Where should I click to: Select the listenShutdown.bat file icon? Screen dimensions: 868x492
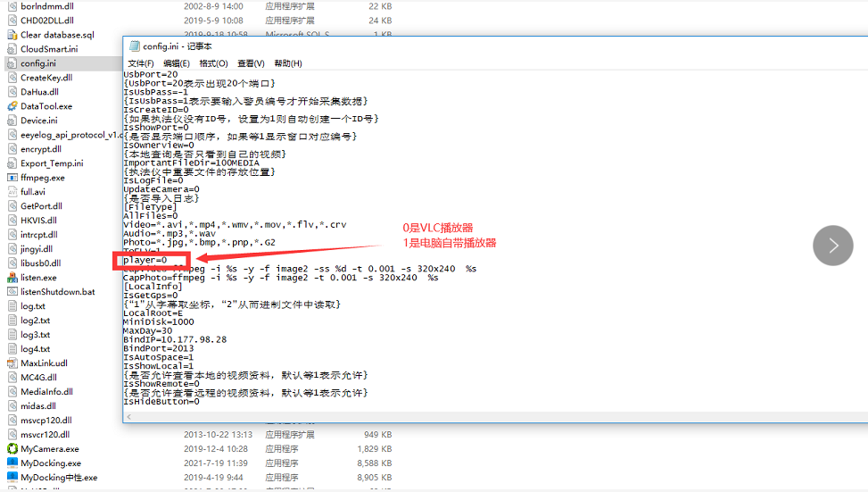(x=12, y=292)
